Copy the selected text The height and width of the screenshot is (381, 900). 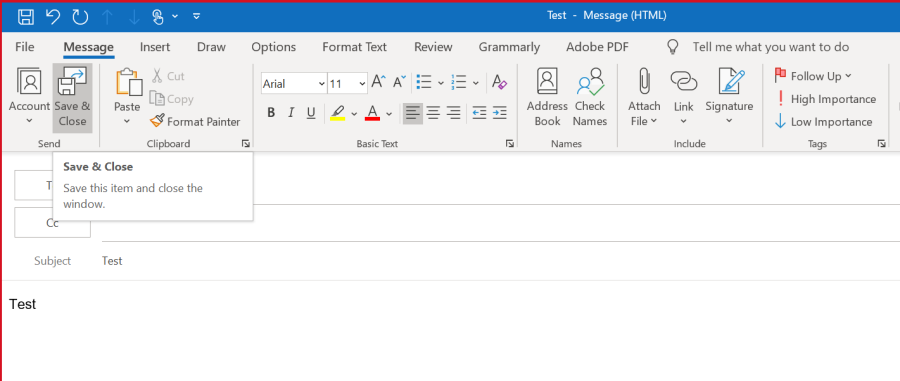pyautogui.click(x=172, y=99)
